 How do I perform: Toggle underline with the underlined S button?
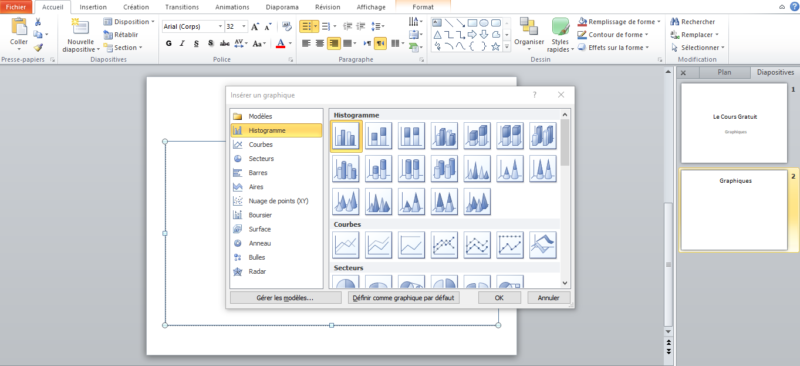pos(196,43)
